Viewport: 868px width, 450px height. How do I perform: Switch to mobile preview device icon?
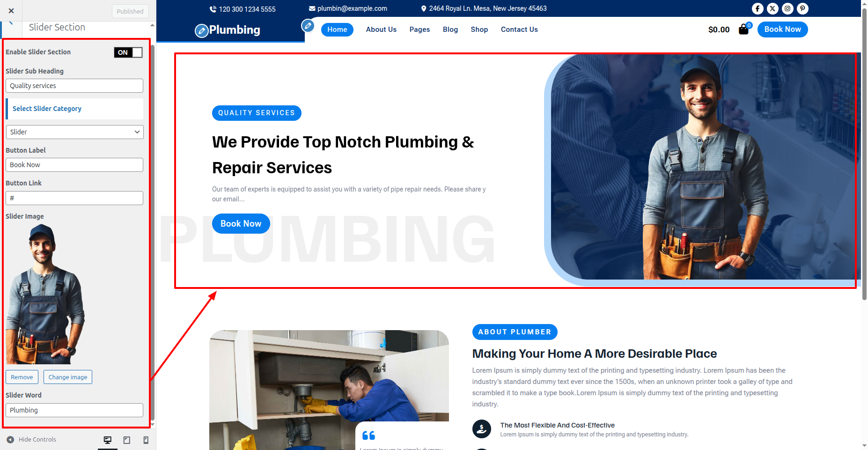pos(146,440)
